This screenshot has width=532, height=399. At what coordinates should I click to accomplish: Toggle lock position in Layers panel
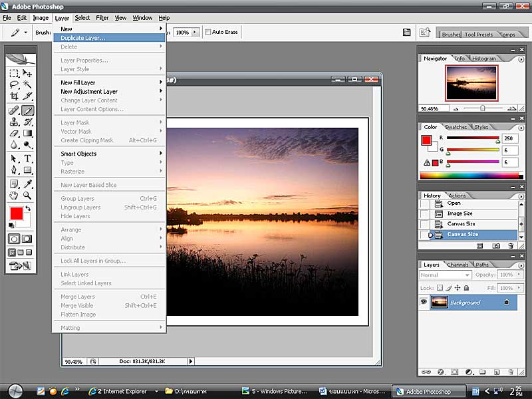[x=458, y=288]
